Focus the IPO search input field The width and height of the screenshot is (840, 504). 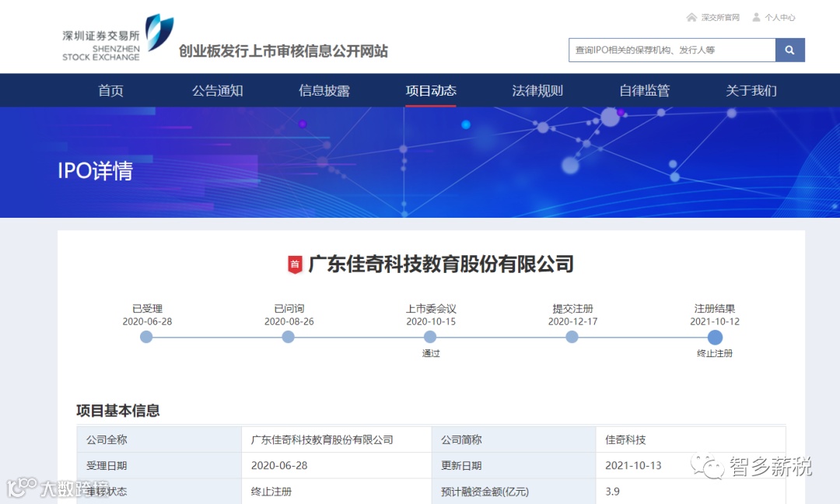click(x=672, y=50)
